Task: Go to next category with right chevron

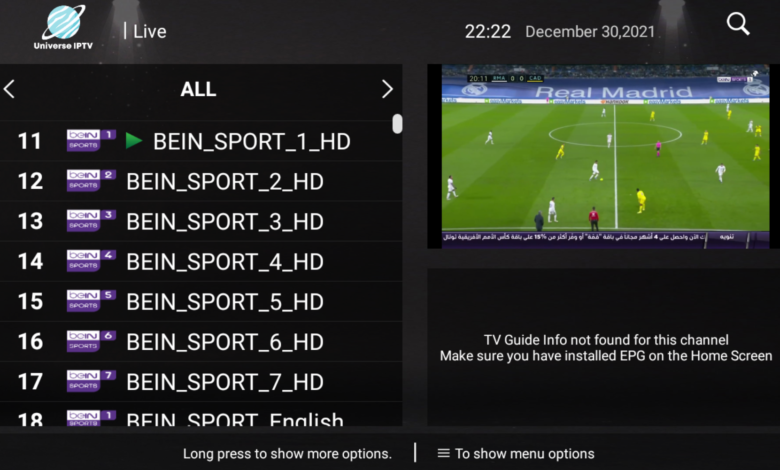Action: point(387,90)
